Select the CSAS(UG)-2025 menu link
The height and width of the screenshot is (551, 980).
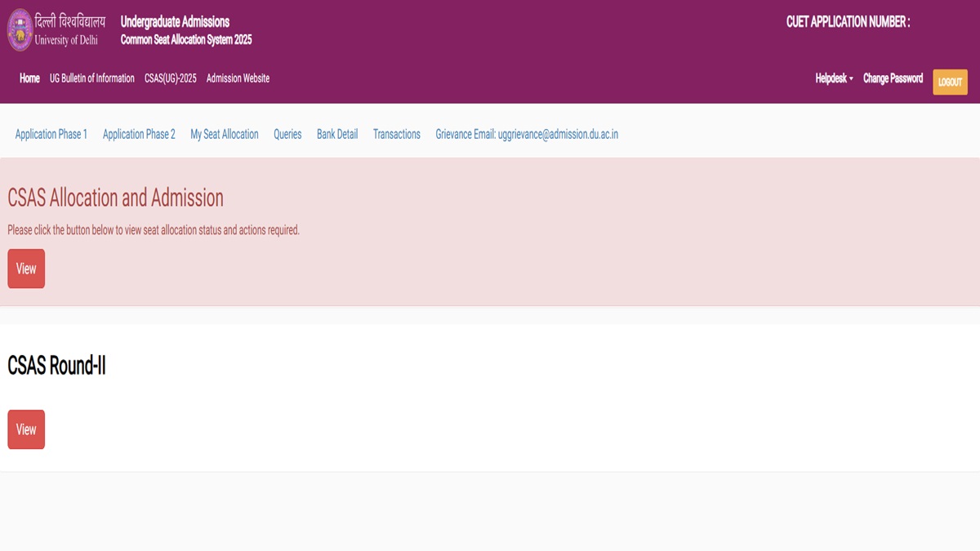click(170, 78)
